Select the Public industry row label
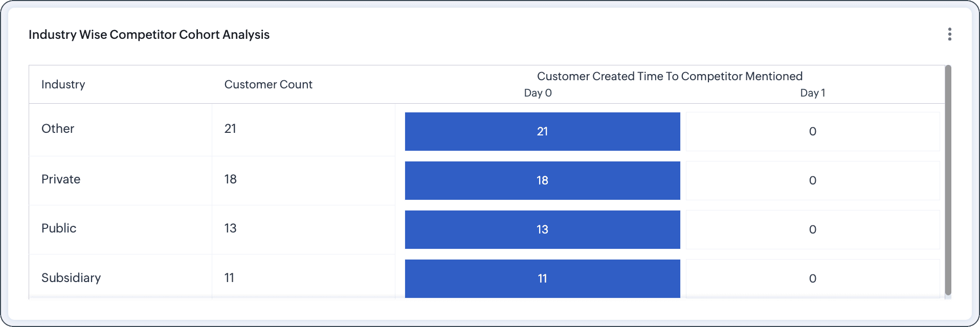Viewport: 980px width, 327px height. [59, 228]
